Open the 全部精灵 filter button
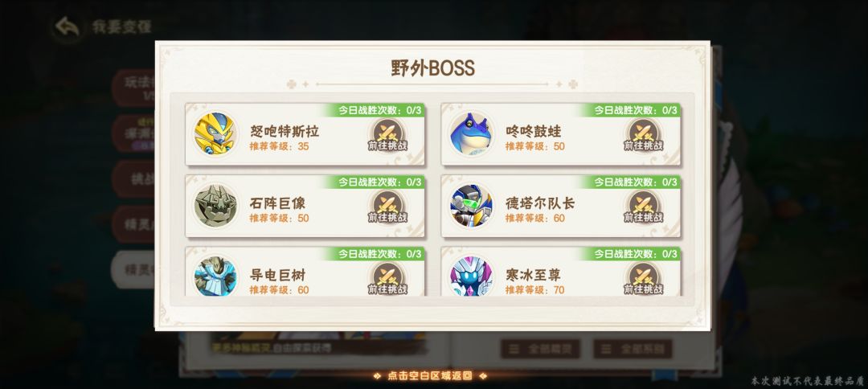 [540, 349]
